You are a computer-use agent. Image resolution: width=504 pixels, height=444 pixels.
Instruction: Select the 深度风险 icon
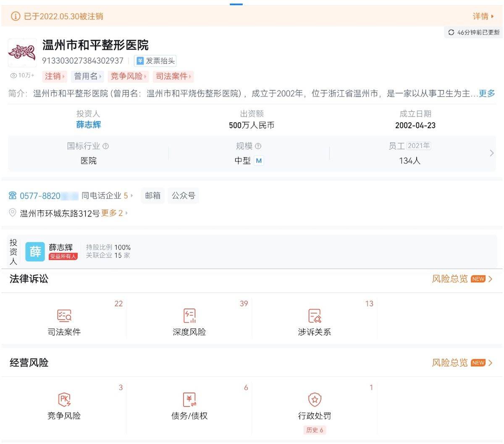[x=189, y=315]
